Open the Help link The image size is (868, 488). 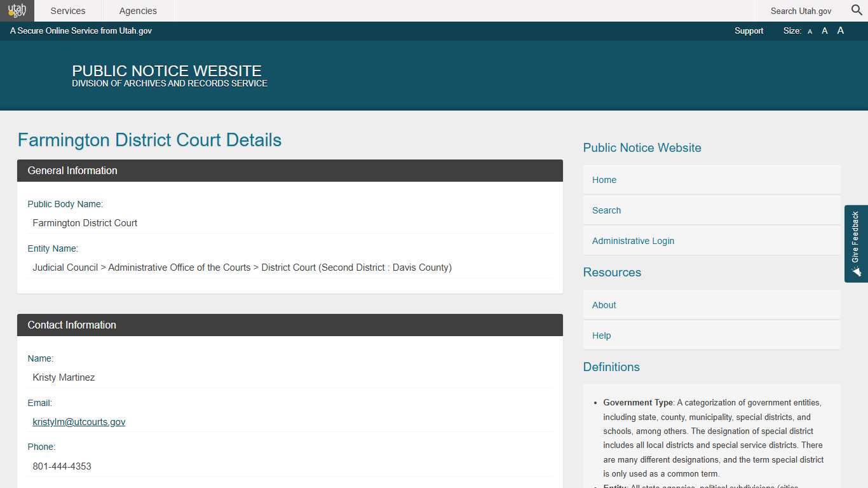[600, 335]
